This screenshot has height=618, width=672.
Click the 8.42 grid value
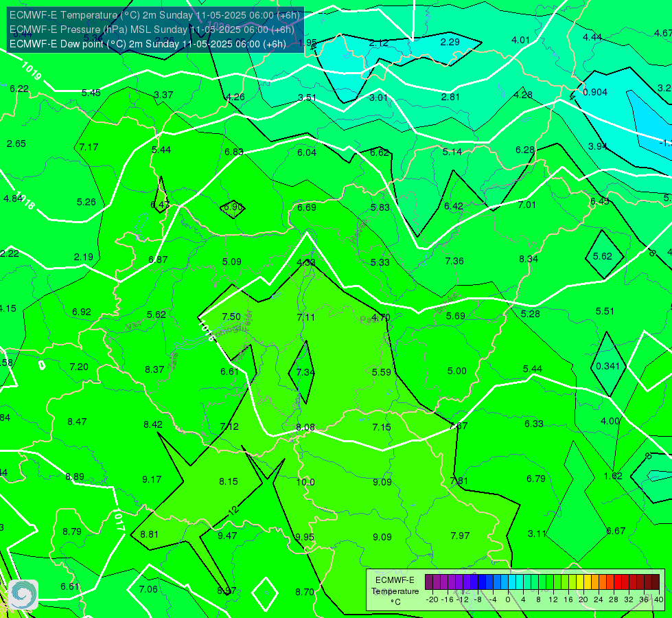[x=153, y=424]
